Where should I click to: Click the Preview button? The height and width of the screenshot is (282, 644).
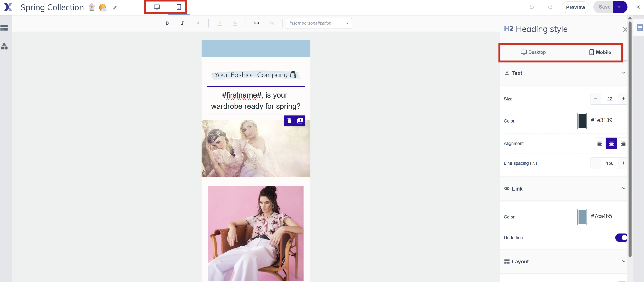coord(575,7)
